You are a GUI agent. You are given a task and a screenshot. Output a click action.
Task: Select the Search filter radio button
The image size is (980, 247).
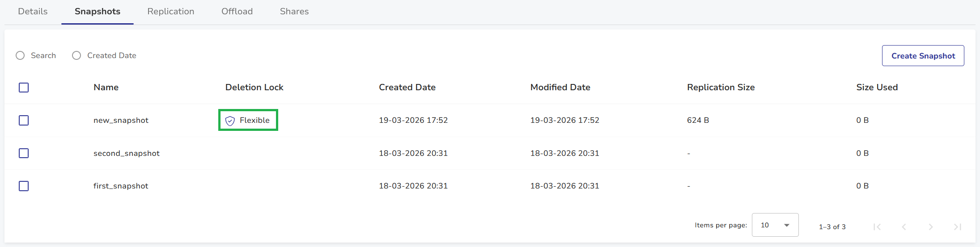pos(20,55)
